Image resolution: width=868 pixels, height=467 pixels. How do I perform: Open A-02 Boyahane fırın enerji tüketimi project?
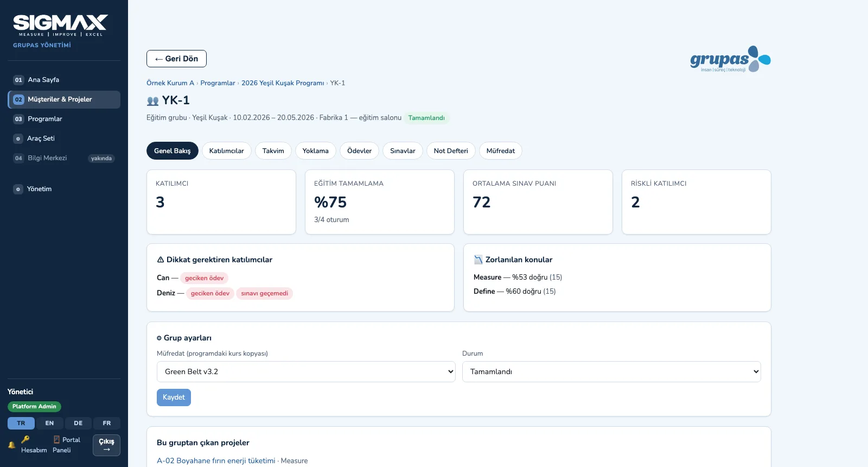click(216, 460)
